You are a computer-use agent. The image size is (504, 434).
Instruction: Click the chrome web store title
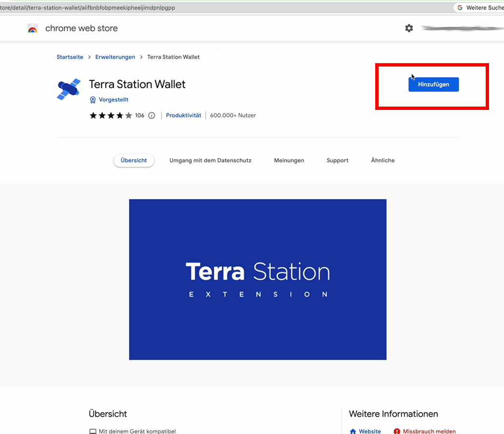82,28
